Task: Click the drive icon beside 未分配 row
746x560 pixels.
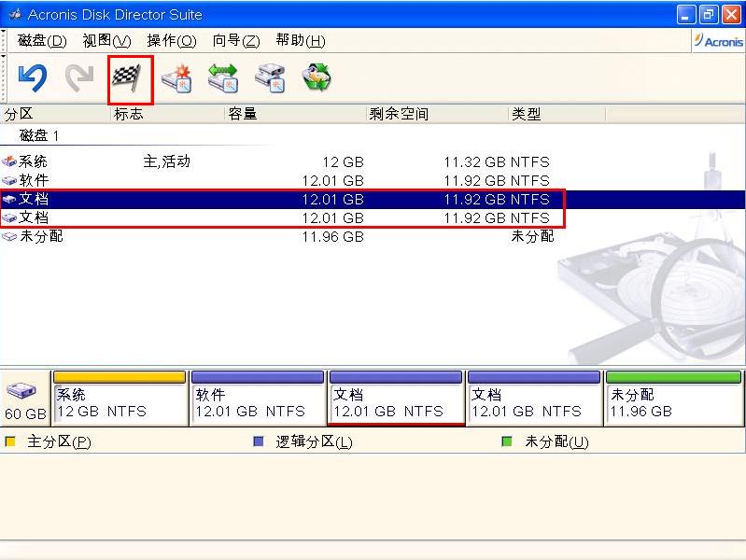Action: click(9, 236)
